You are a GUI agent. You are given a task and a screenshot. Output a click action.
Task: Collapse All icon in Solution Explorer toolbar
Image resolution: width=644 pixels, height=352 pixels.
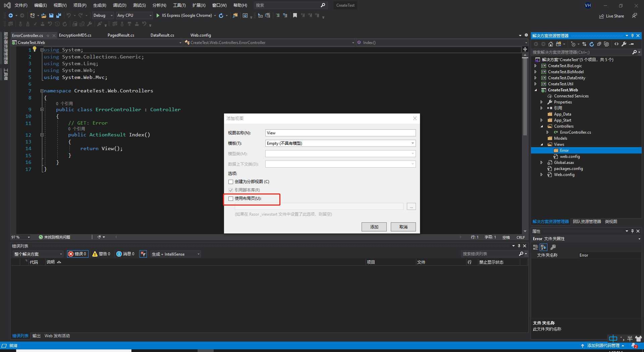pos(599,44)
